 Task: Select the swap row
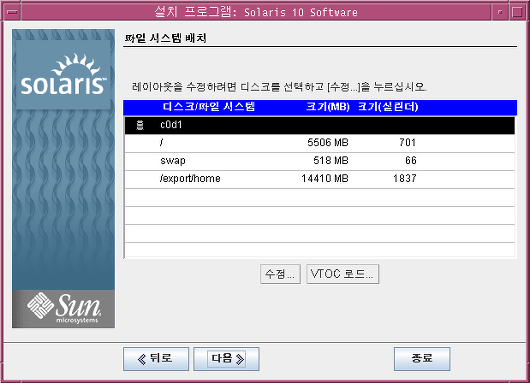(320, 161)
